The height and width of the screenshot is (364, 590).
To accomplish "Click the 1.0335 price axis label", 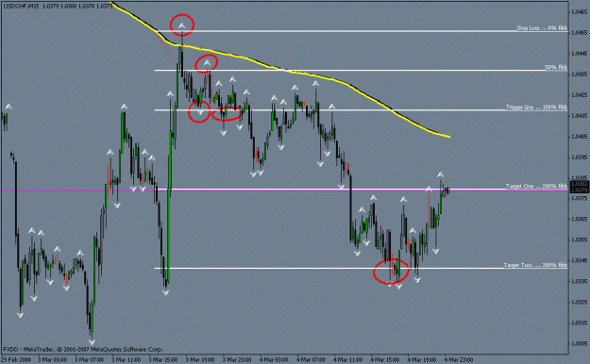I will (x=579, y=281).
